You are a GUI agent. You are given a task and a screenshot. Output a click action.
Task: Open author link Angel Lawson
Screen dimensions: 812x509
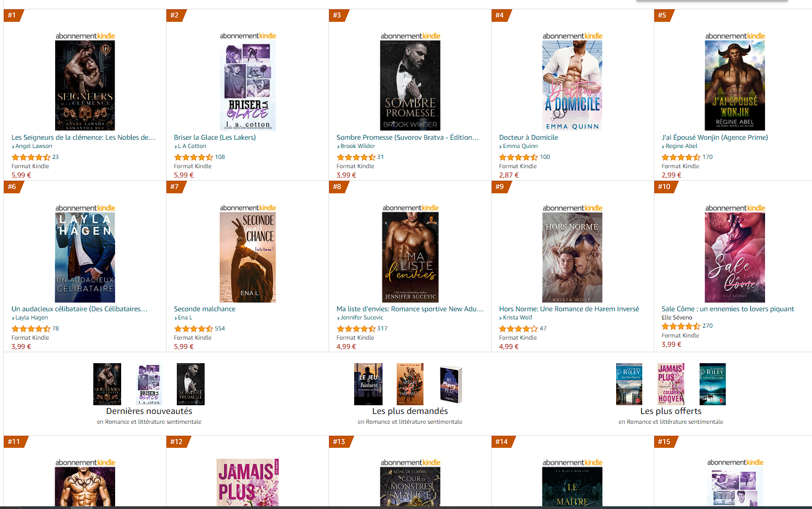click(x=34, y=146)
